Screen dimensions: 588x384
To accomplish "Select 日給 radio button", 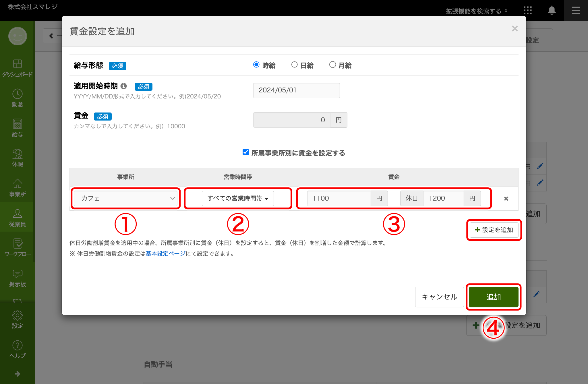I will point(294,65).
